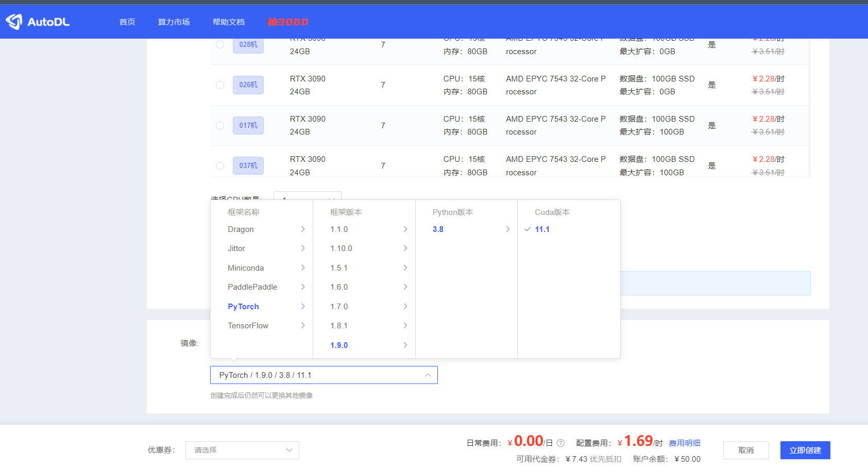Expand the Jittor framework arrow

pyautogui.click(x=303, y=248)
